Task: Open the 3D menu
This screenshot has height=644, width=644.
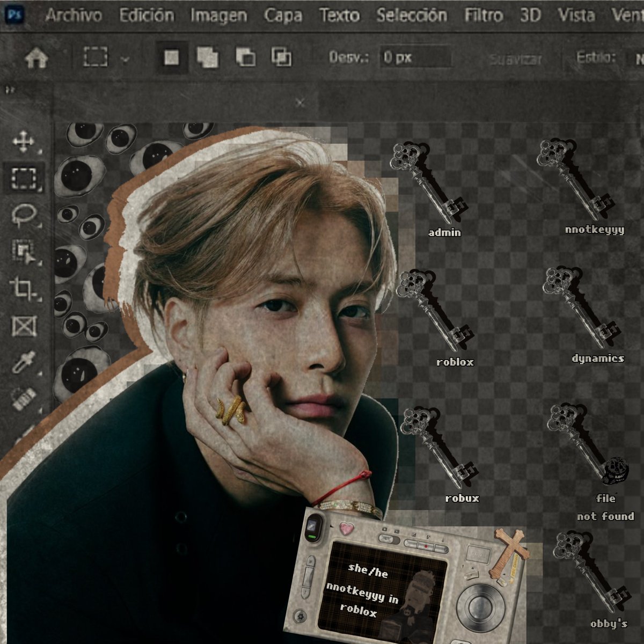Action: pyautogui.click(x=530, y=15)
